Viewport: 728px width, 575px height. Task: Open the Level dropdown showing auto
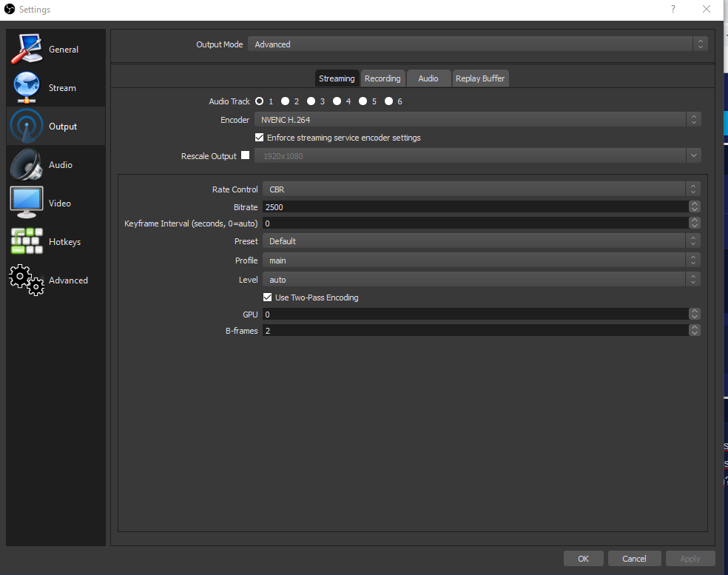[x=482, y=280]
